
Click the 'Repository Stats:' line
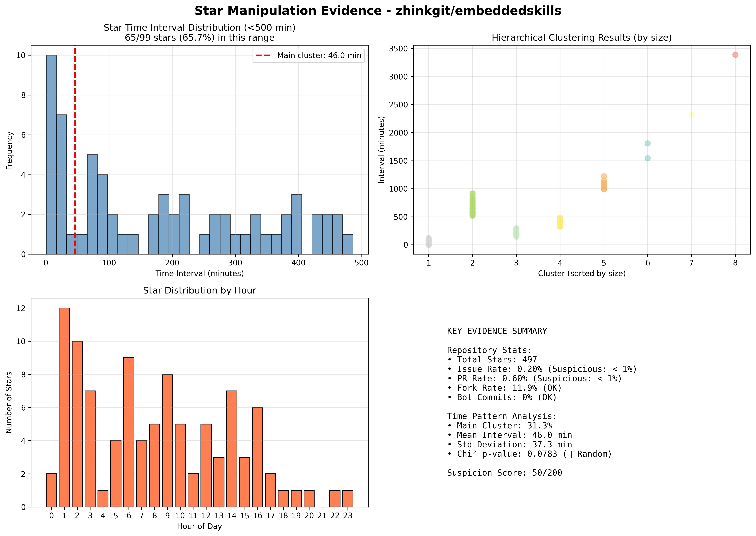click(489, 350)
